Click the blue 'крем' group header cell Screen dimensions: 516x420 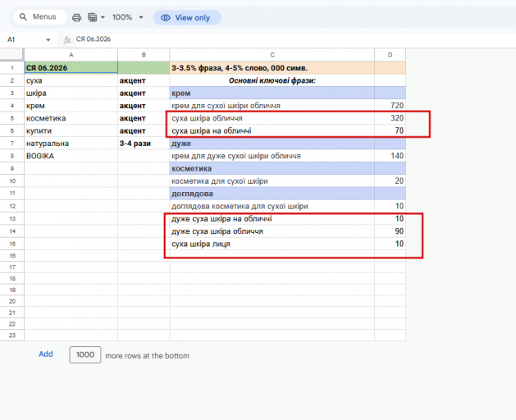pos(272,94)
